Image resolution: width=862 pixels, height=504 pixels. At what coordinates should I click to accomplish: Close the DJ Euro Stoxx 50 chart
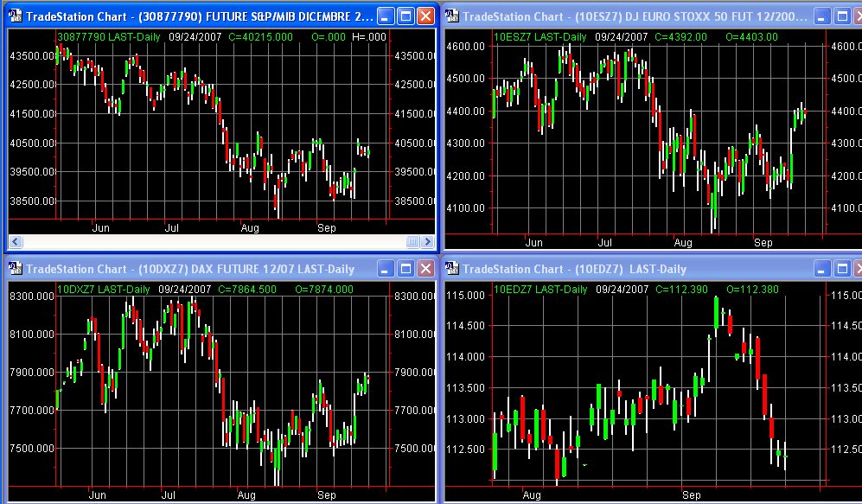pyautogui.click(x=859, y=16)
